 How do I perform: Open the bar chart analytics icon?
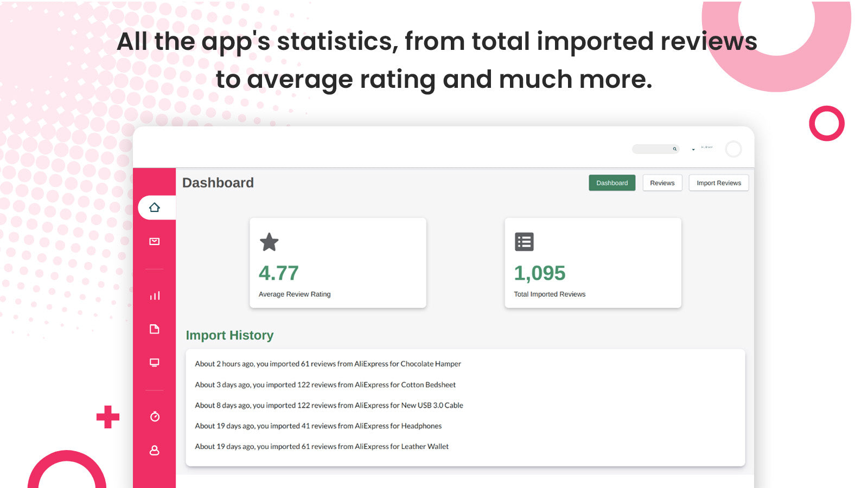point(155,296)
